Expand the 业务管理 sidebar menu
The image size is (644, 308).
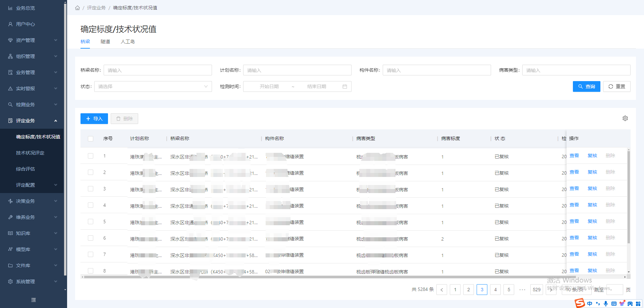point(56,72)
